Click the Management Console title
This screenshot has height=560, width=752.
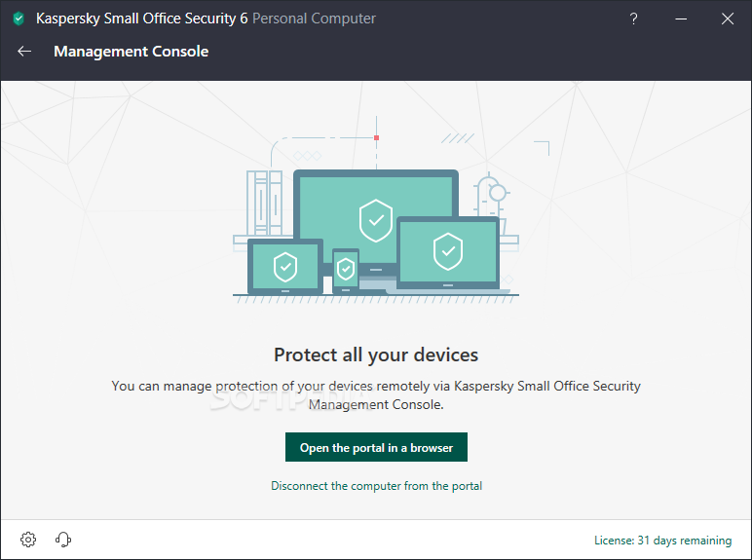pyautogui.click(x=131, y=52)
